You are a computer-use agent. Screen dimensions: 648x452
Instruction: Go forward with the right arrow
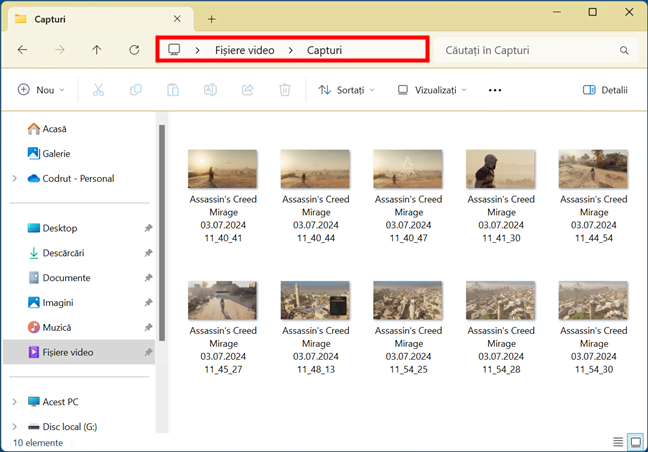(x=60, y=50)
